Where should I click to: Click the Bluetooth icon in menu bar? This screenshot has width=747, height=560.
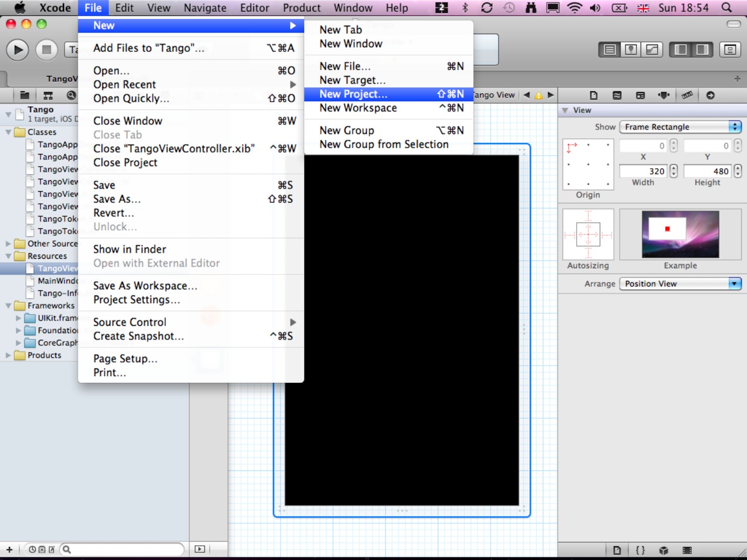pyautogui.click(x=465, y=7)
